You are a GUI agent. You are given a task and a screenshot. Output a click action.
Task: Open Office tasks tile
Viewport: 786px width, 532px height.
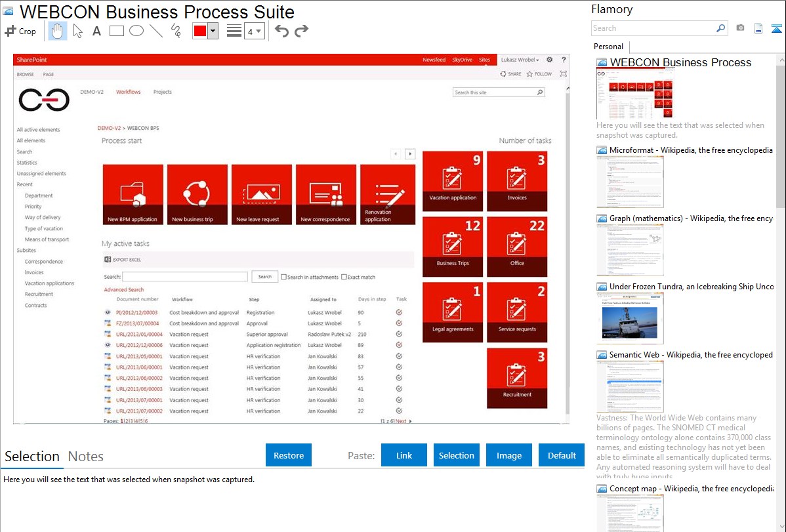click(517, 247)
